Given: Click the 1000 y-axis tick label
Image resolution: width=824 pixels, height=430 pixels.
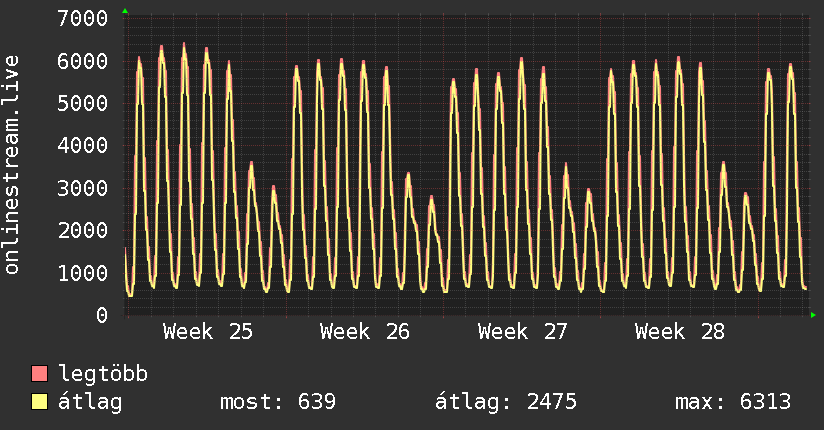Looking at the screenshot, I should click(x=83, y=273).
